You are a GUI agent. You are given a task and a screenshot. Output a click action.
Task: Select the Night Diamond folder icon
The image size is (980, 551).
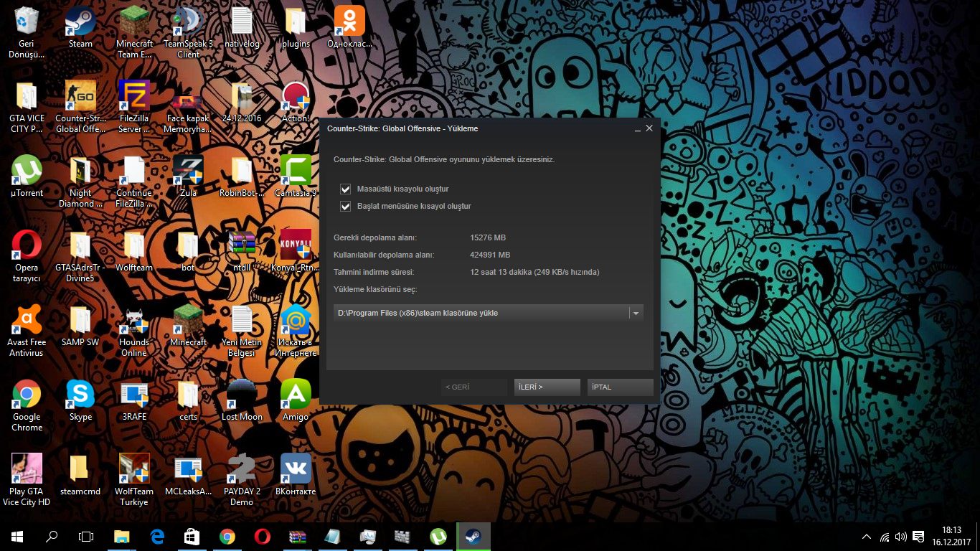click(80, 182)
